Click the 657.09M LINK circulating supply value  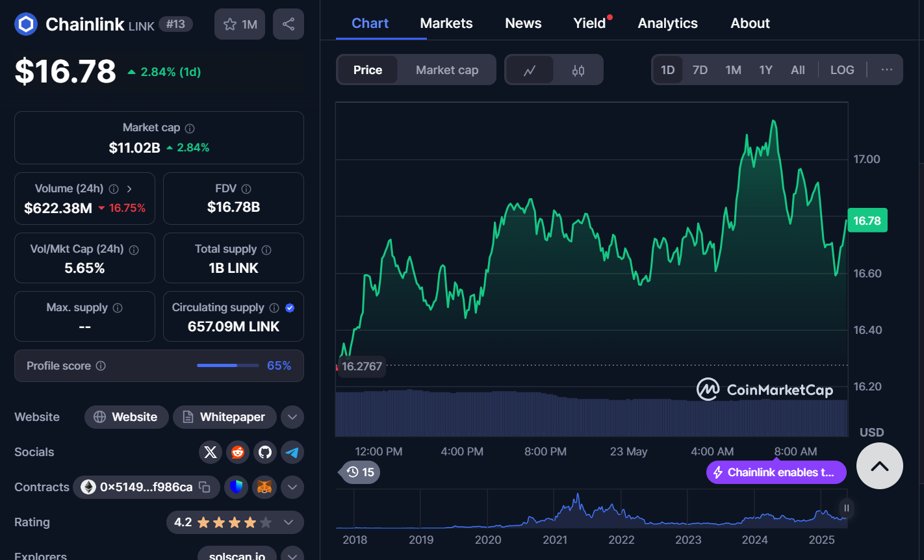(x=233, y=327)
